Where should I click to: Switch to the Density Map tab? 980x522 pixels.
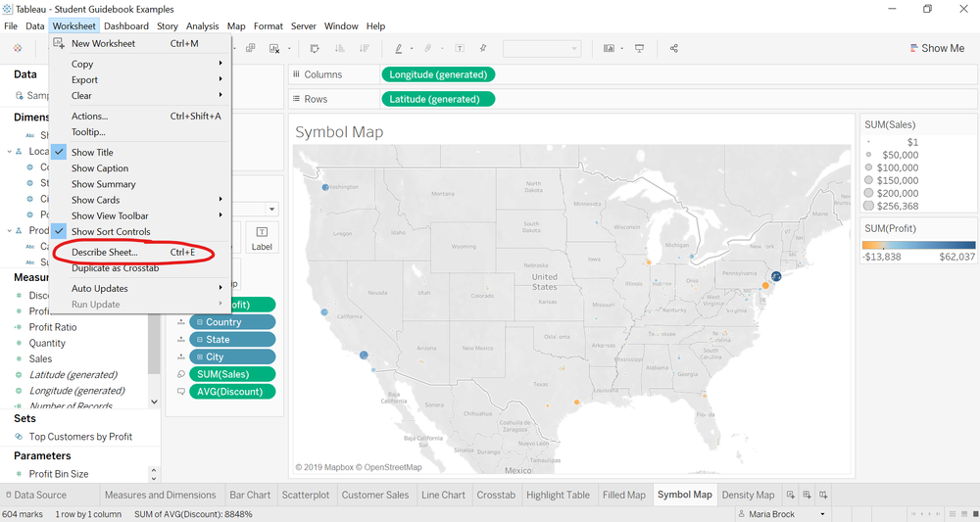(748, 495)
